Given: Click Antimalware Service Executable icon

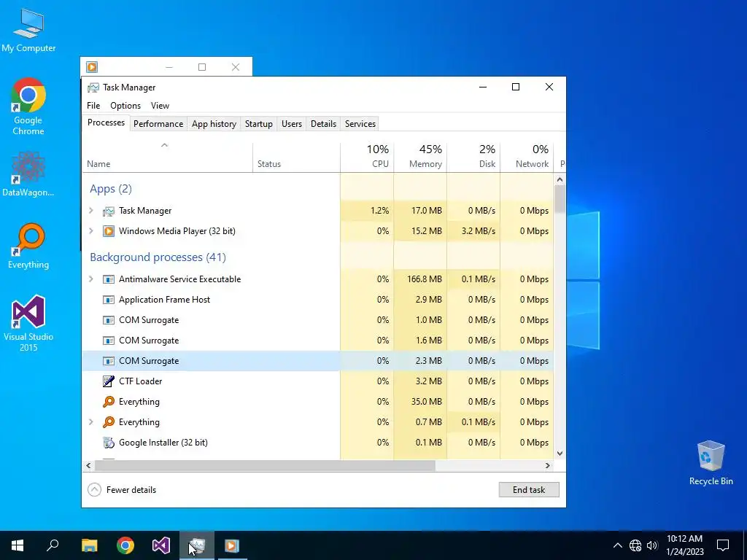Looking at the screenshot, I should (109, 279).
